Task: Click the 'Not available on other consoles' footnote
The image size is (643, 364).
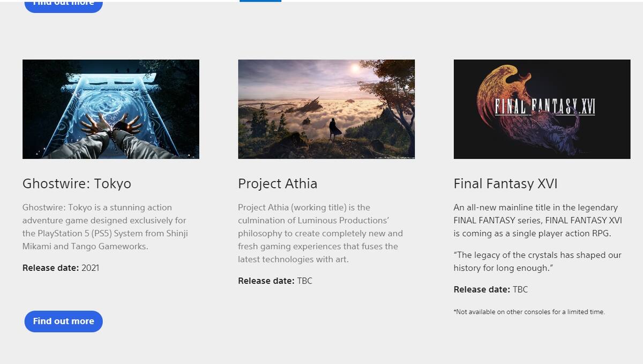Action: (529, 312)
